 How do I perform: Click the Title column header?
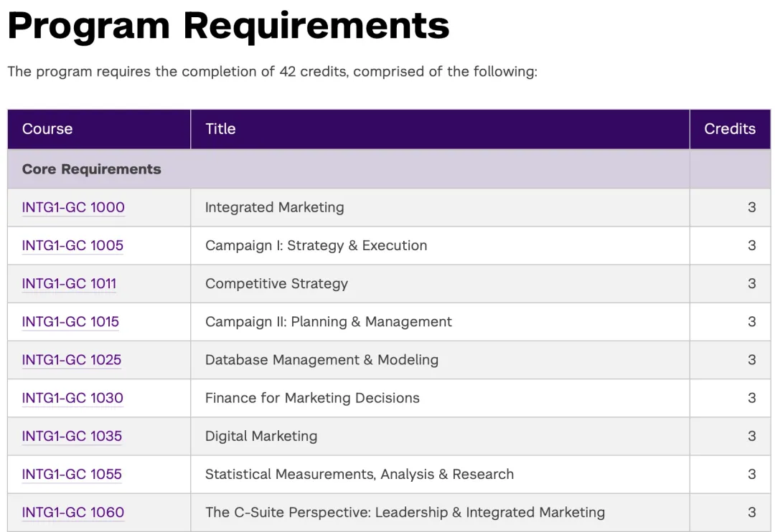[220, 129]
